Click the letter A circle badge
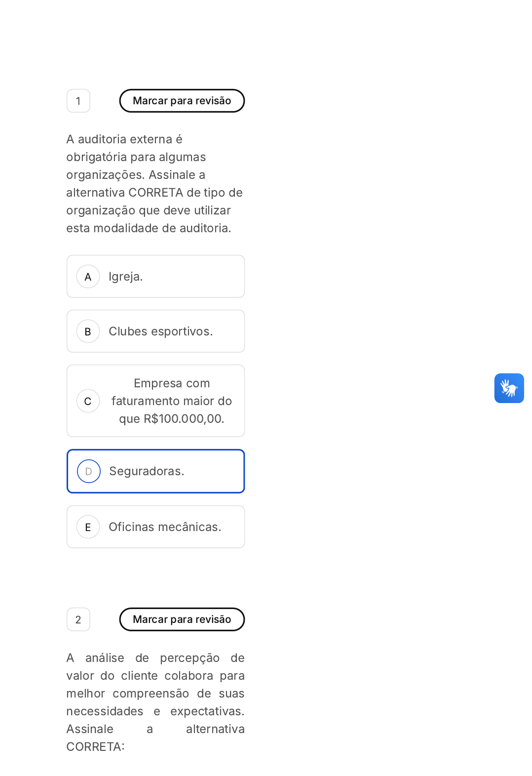Image resolution: width=532 pixels, height=776 pixels. [88, 277]
